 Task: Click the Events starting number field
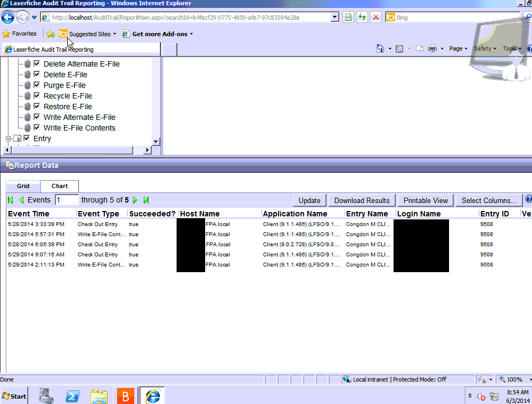66,200
